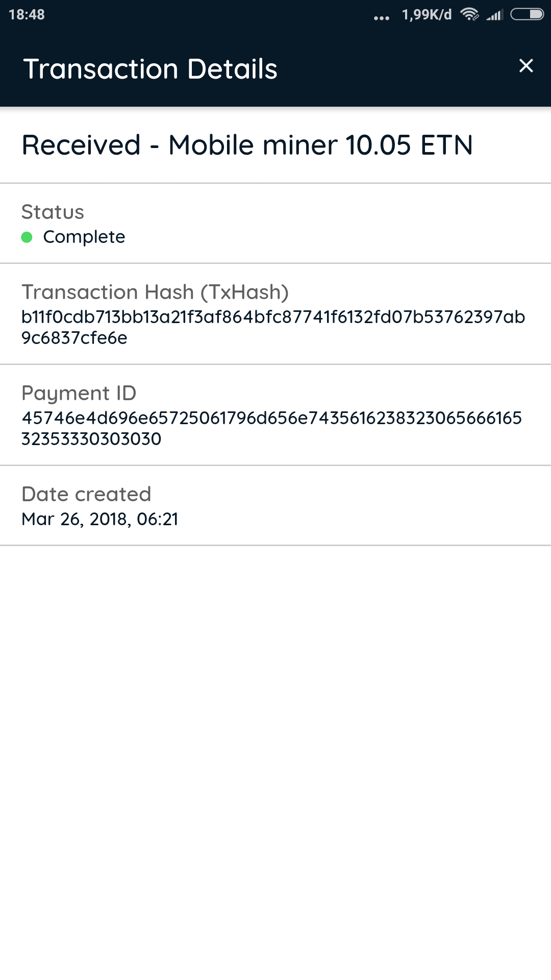Tap the battery icon in status bar
This screenshot has height=980, width=551.
tap(527, 14)
